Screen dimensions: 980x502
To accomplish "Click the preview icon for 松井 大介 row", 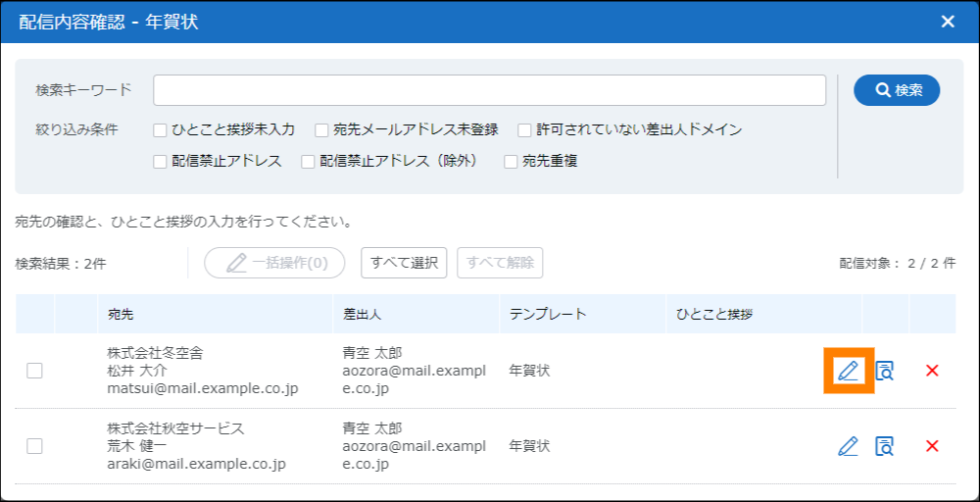I will coord(885,371).
